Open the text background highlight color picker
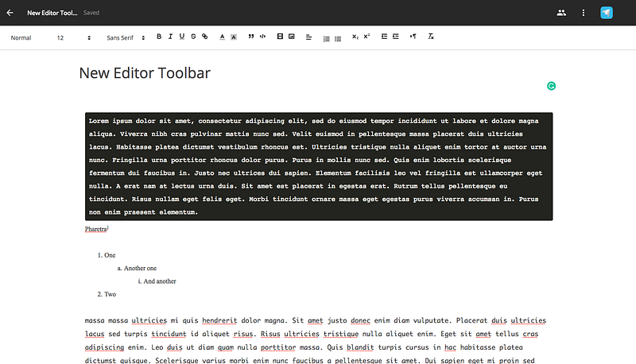 click(x=234, y=37)
